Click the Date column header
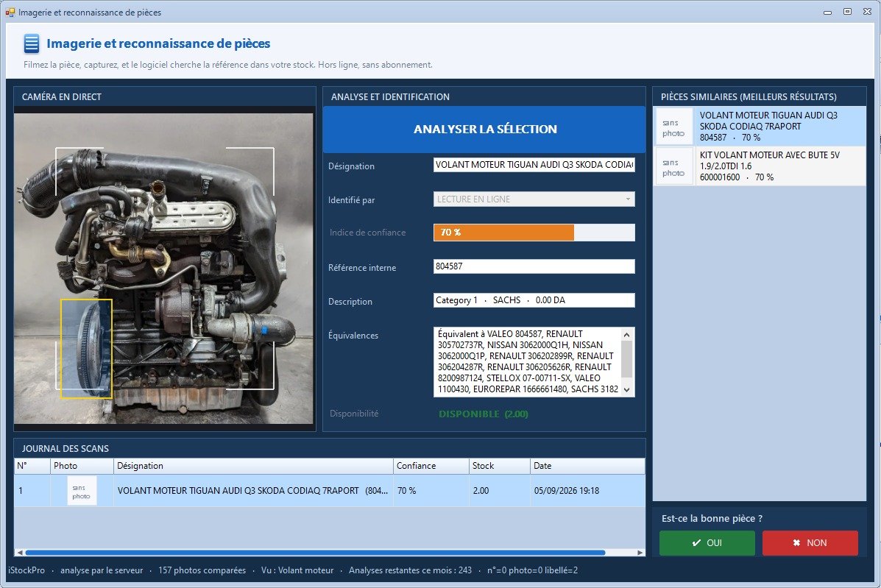881x588 pixels. click(587, 466)
